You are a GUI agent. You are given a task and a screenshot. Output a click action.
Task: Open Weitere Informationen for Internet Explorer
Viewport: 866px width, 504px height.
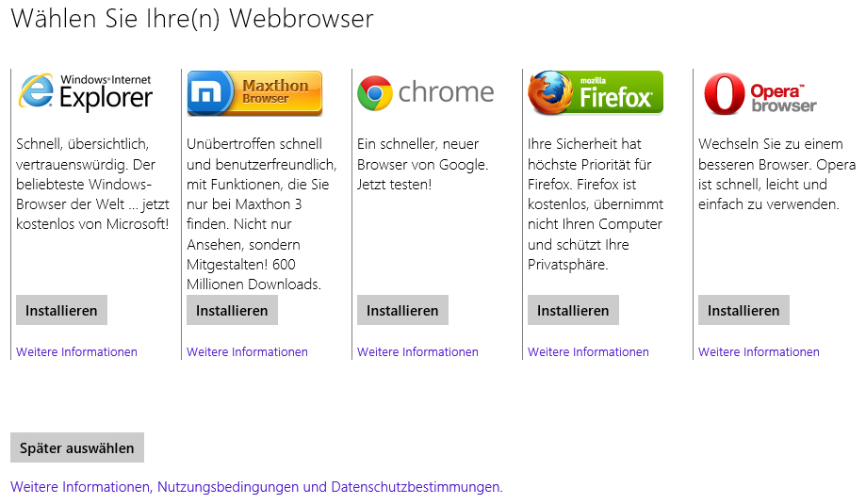click(x=76, y=352)
